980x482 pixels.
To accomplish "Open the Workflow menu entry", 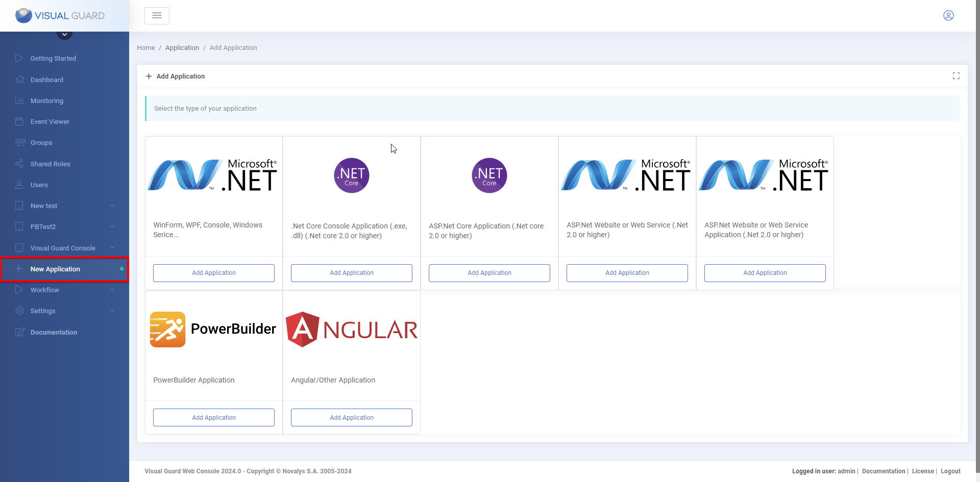I will point(45,290).
